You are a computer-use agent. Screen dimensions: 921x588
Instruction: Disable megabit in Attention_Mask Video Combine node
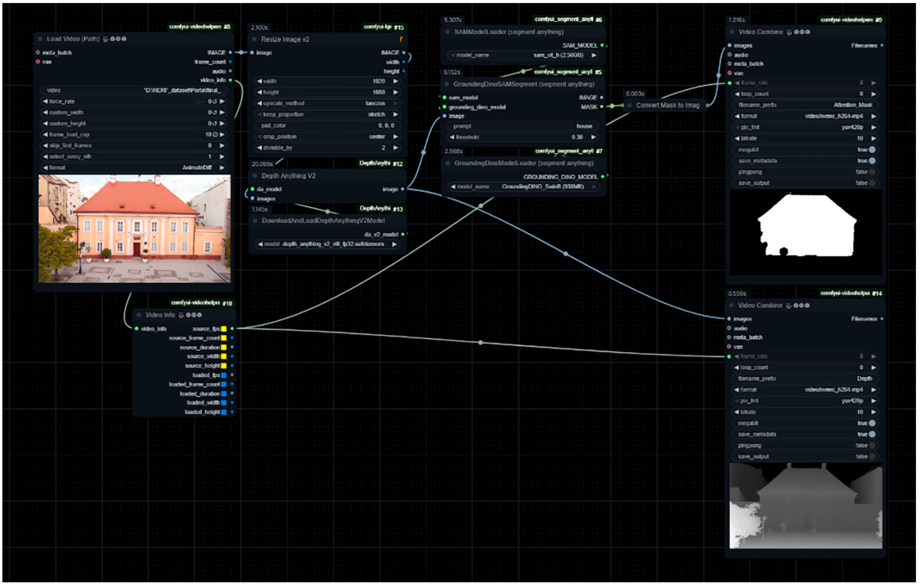coord(872,150)
